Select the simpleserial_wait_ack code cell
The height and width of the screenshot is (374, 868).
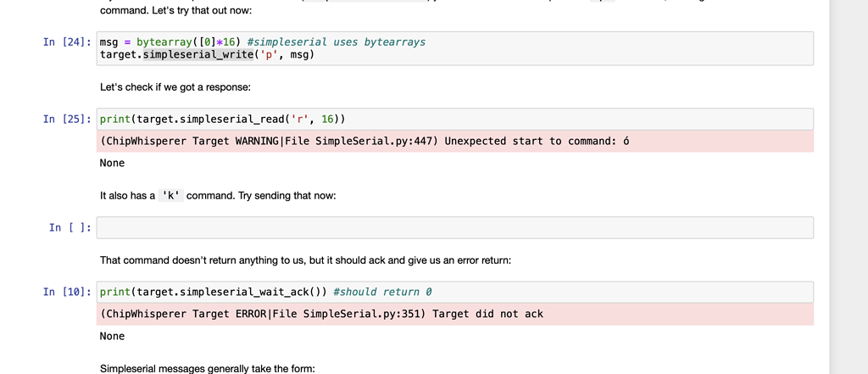[455, 292]
